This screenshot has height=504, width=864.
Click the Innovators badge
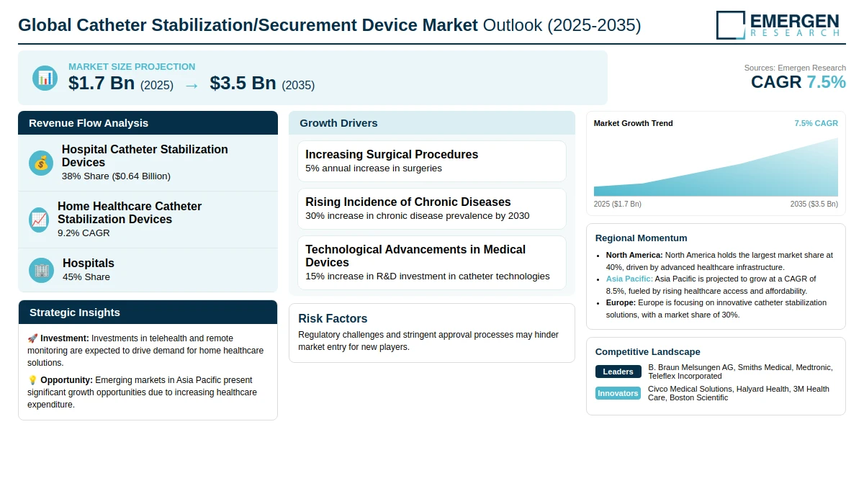(618, 393)
